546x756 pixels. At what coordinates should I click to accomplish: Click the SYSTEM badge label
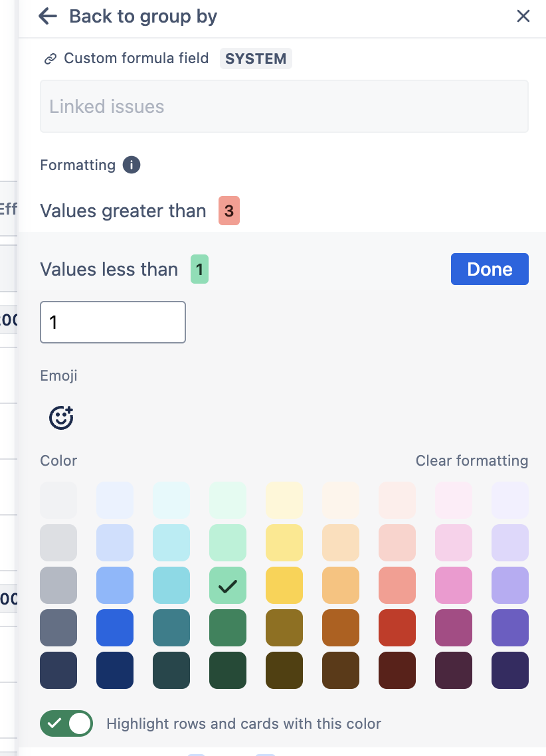pos(256,58)
